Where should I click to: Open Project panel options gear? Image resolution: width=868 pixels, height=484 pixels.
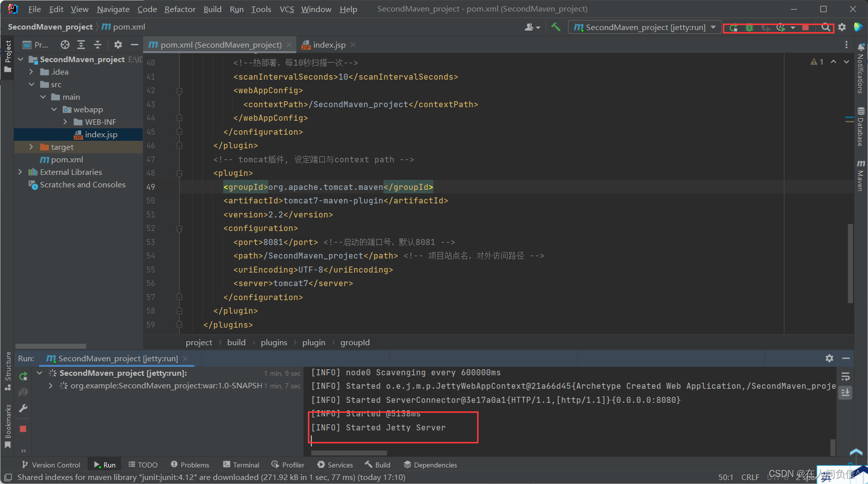tap(118, 45)
